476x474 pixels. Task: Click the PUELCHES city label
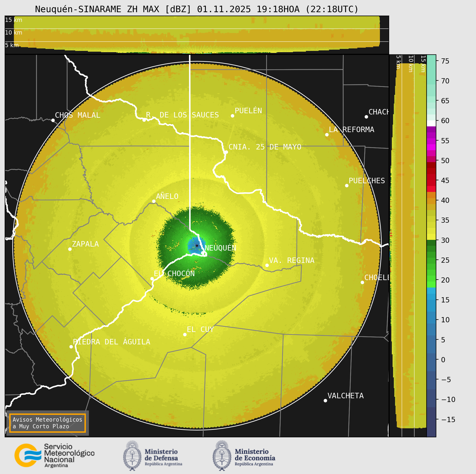point(367,181)
